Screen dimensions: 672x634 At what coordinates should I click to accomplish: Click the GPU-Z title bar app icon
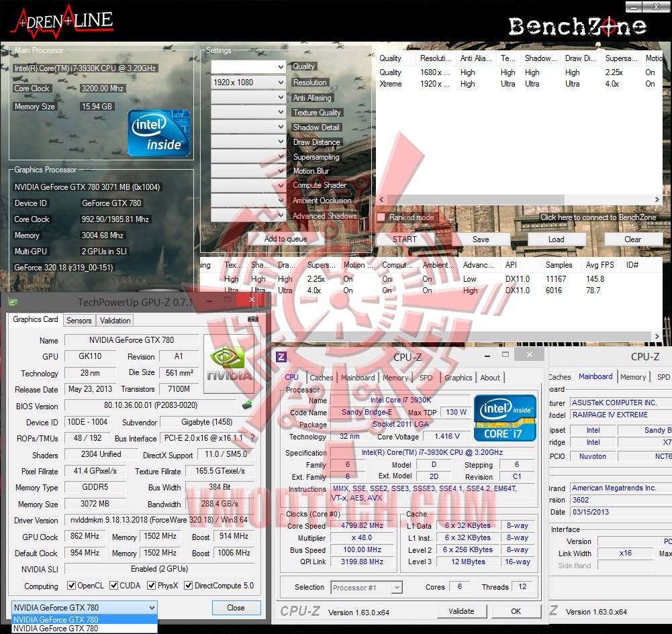point(13,303)
